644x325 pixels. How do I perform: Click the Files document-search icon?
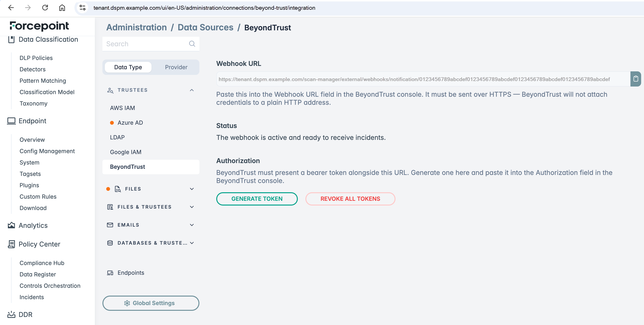tap(118, 189)
